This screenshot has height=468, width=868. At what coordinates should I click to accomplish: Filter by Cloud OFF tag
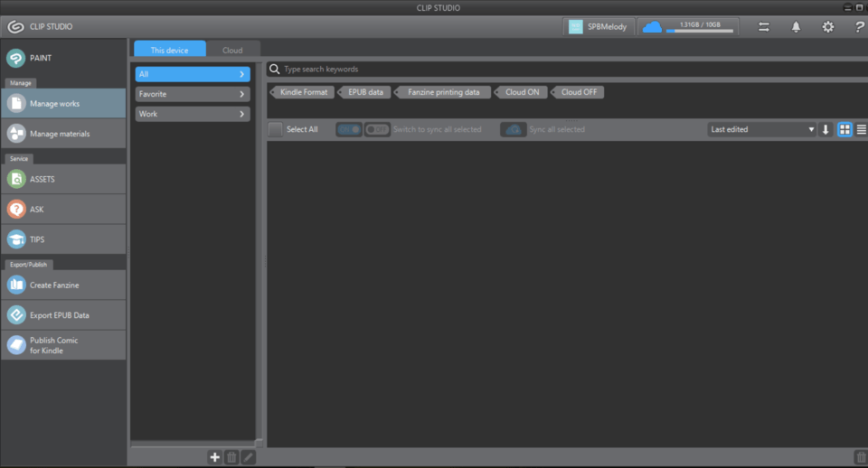[578, 92]
